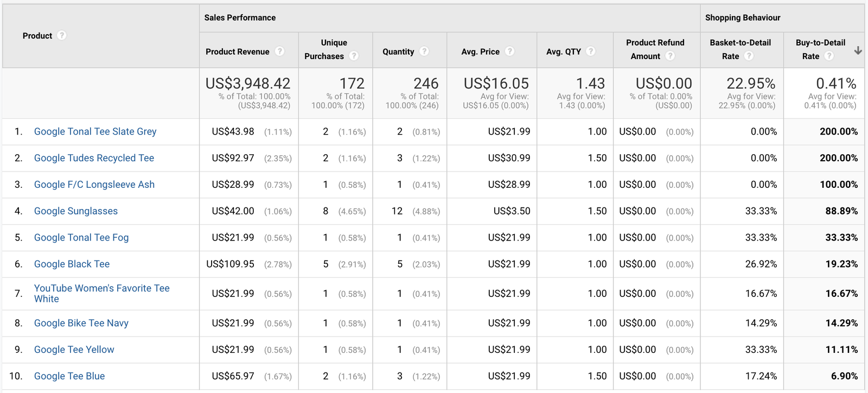This screenshot has width=868, height=393.
Task: Open Google Tee Blue product link
Action: pyautogui.click(x=69, y=376)
